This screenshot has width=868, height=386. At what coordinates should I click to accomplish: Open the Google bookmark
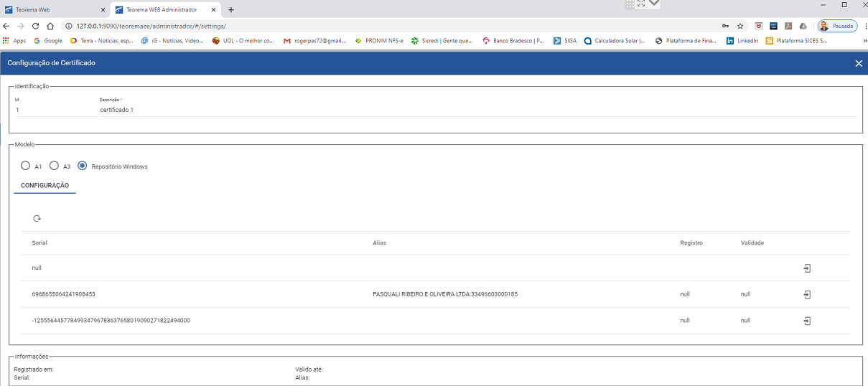[x=48, y=41]
